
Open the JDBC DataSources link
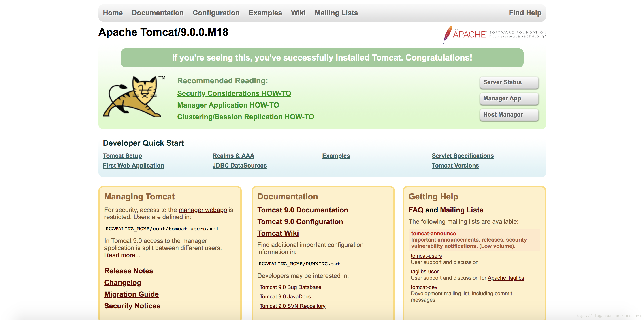[239, 166]
